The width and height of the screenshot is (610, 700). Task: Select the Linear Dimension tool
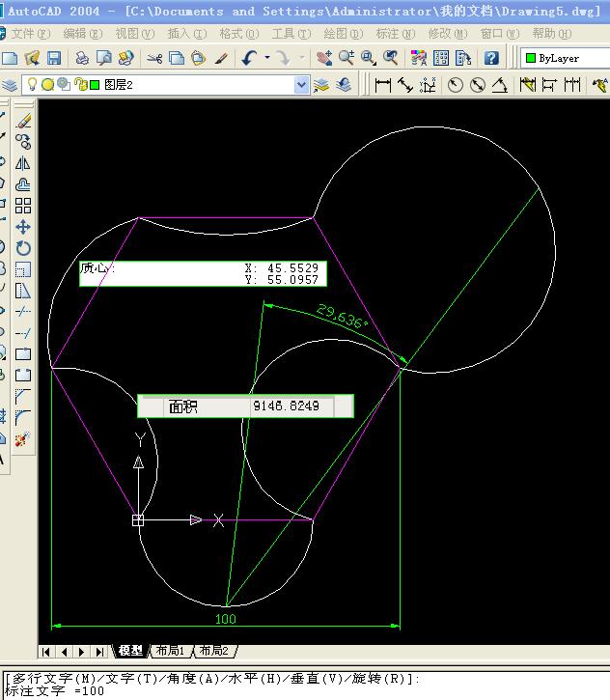tap(382, 85)
